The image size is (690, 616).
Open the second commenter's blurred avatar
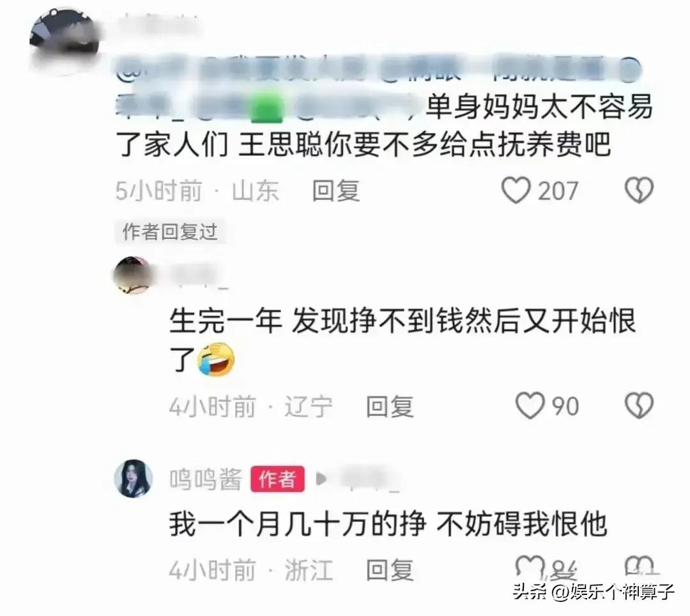click(x=132, y=275)
